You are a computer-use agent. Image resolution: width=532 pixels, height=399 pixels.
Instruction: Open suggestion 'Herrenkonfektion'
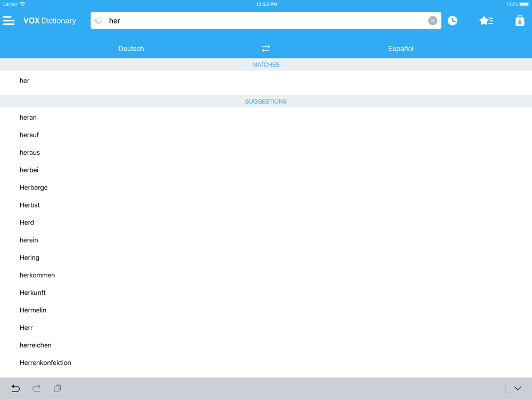click(x=265, y=363)
